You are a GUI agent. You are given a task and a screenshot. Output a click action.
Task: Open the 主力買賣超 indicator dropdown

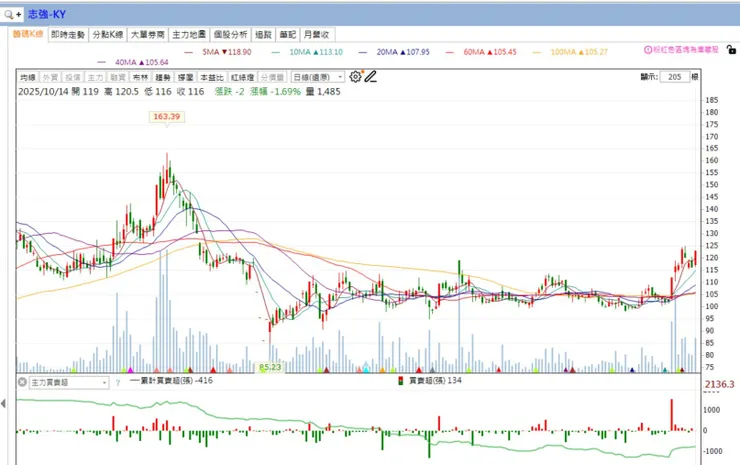69,382
